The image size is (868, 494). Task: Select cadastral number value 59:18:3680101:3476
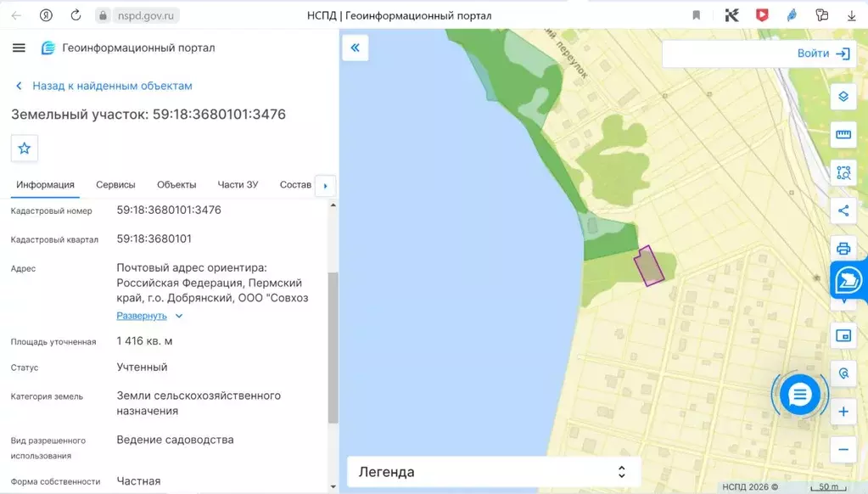click(169, 210)
